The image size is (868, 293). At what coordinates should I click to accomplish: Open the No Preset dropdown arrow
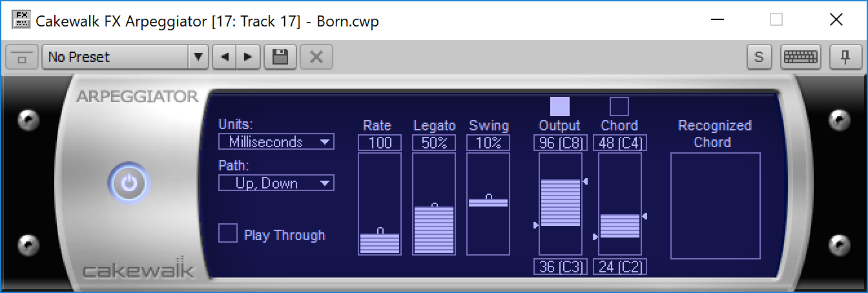click(198, 57)
